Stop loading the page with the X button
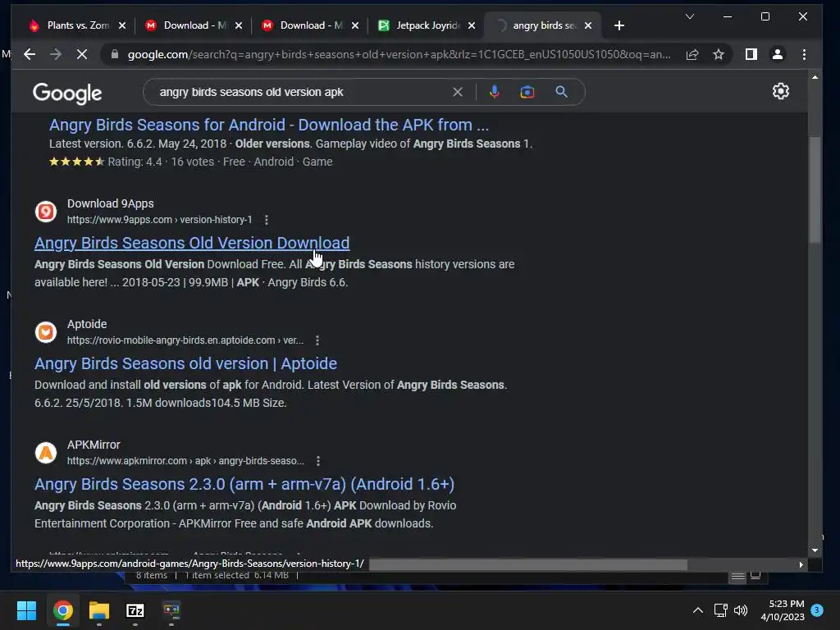Viewport: 840px width, 630px height. pos(82,54)
